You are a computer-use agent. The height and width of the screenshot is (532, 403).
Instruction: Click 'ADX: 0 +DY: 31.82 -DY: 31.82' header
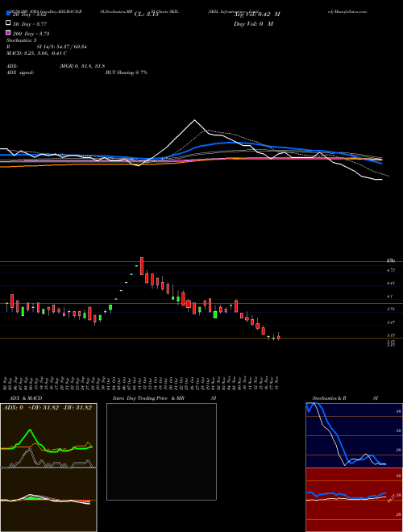click(x=48, y=408)
